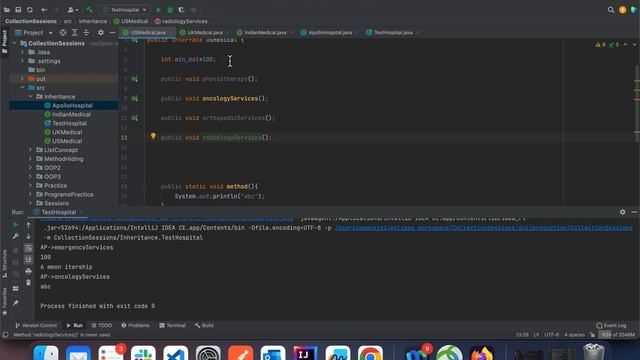The image size is (640, 360).
Task: Click the down arrow in Run panel
Action: [x=28, y=237]
